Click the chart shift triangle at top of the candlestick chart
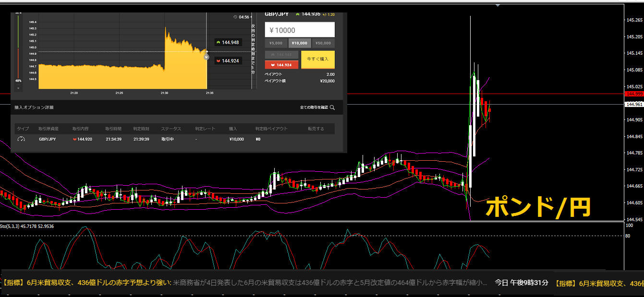Image resolution: width=644 pixels, height=297 pixels. pyautogui.click(x=498, y=5)
